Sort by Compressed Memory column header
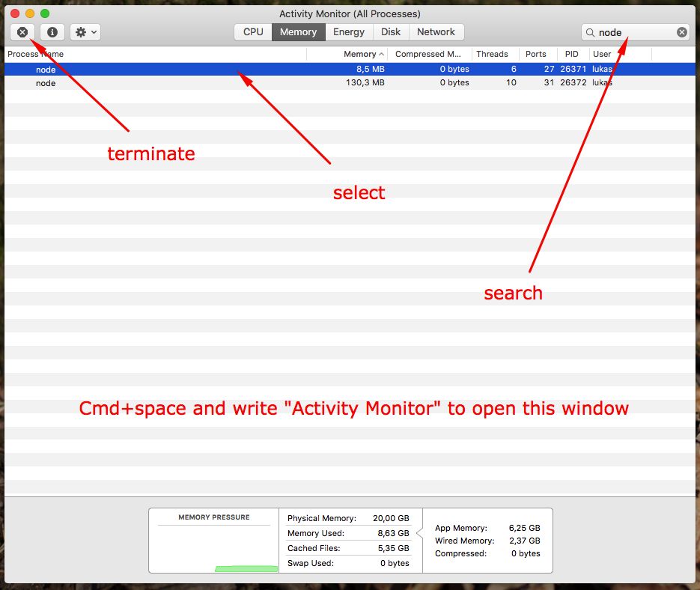 pos(430,54)
